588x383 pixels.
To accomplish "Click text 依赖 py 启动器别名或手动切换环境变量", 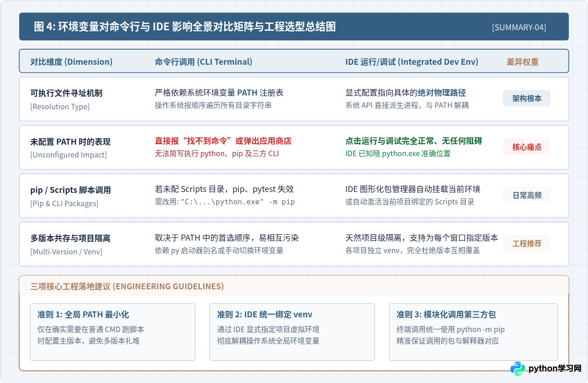I will tap(219, 250).
